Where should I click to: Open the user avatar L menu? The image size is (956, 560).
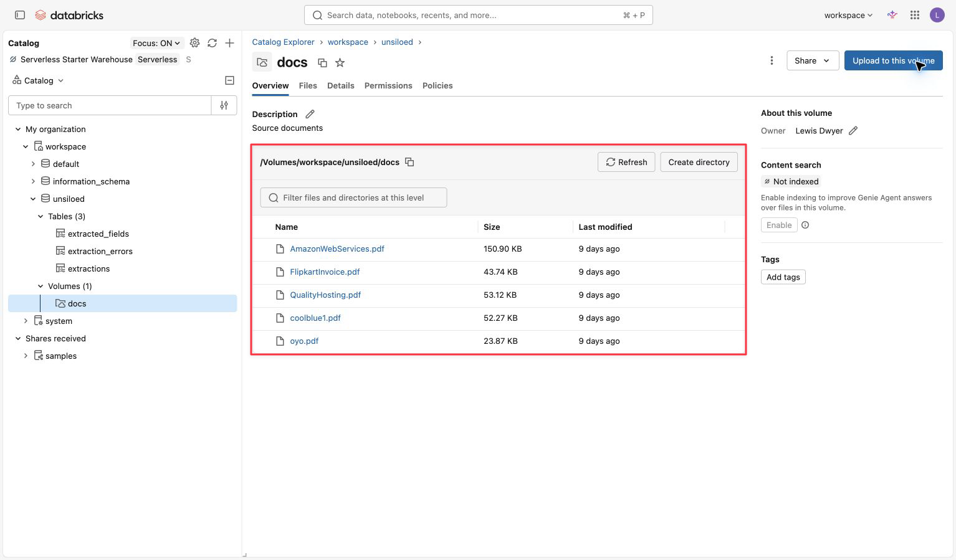(x=937, y=15)
